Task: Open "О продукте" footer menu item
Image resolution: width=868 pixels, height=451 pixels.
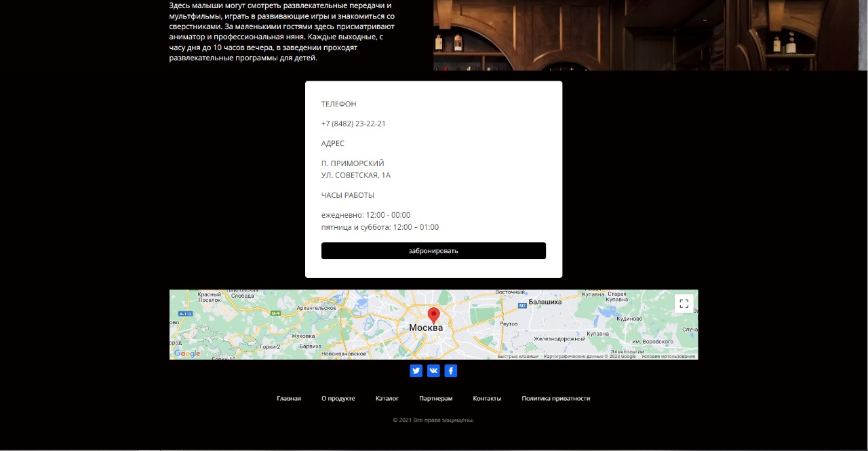Action: coord(338,399)
